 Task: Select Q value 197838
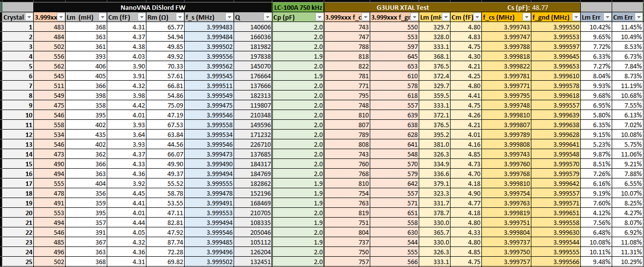[253, 57]
